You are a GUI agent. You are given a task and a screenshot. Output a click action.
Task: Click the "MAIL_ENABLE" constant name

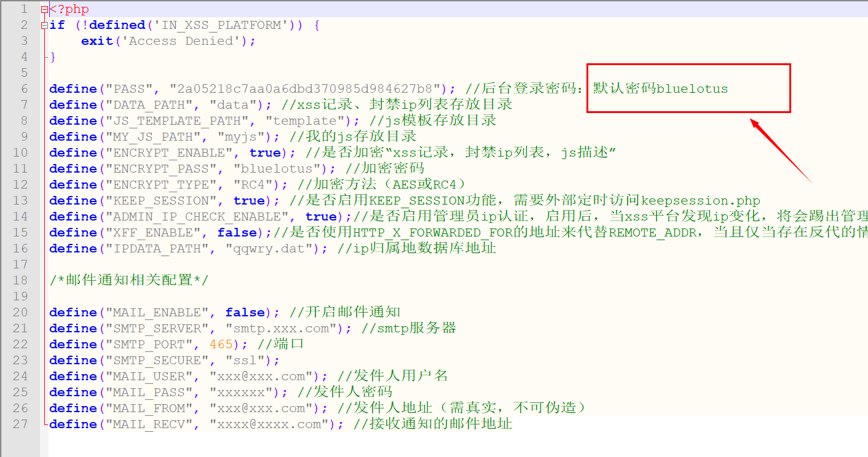pyautogui.click(x=157, y=313)
